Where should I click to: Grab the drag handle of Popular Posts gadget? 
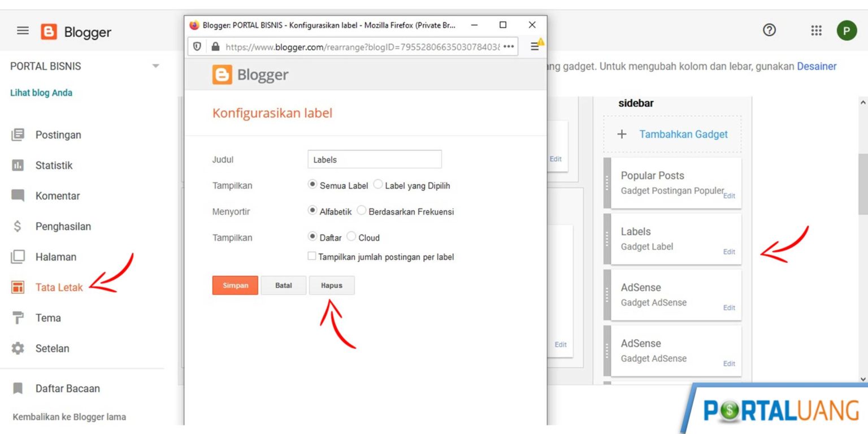pyautogui.click(x=607, y=183)
